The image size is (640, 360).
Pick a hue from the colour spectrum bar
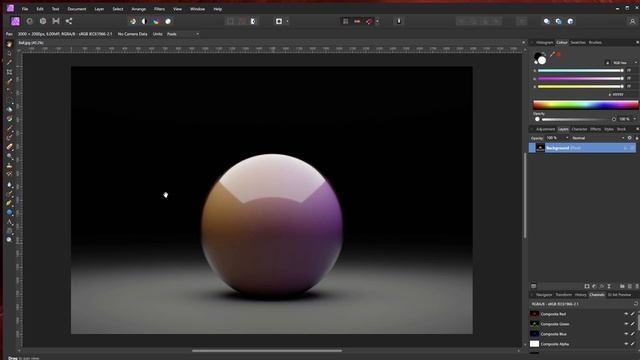point(586,105)
